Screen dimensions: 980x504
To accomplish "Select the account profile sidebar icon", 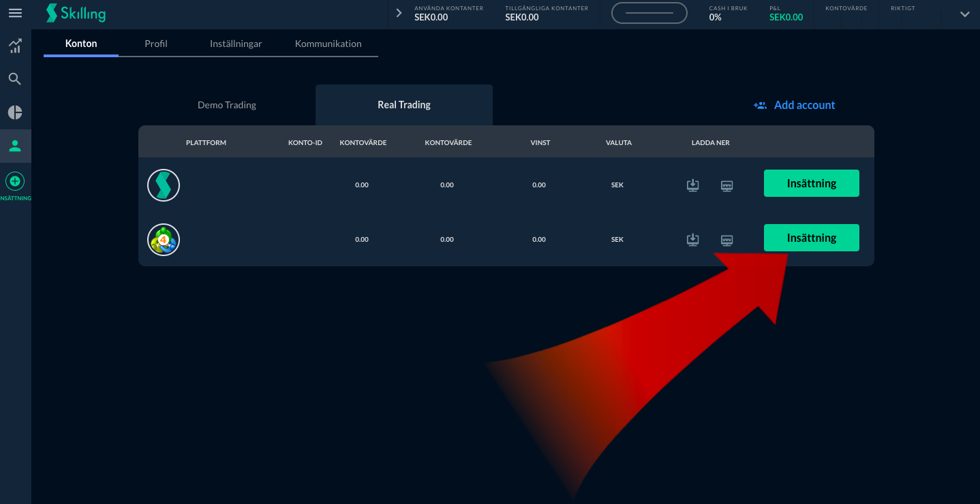I will (15, 146).
